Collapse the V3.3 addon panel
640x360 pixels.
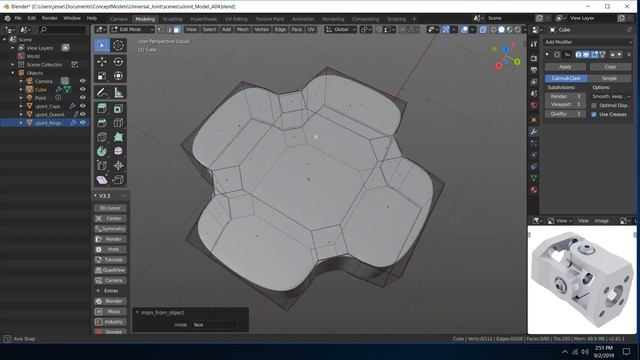click(x=96, y=196)
